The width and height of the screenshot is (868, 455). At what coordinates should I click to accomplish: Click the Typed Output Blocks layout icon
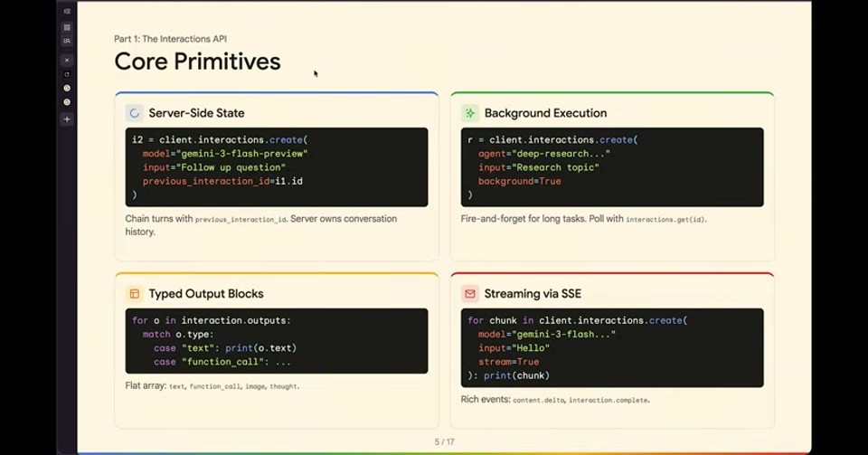[x=134, y=294]
